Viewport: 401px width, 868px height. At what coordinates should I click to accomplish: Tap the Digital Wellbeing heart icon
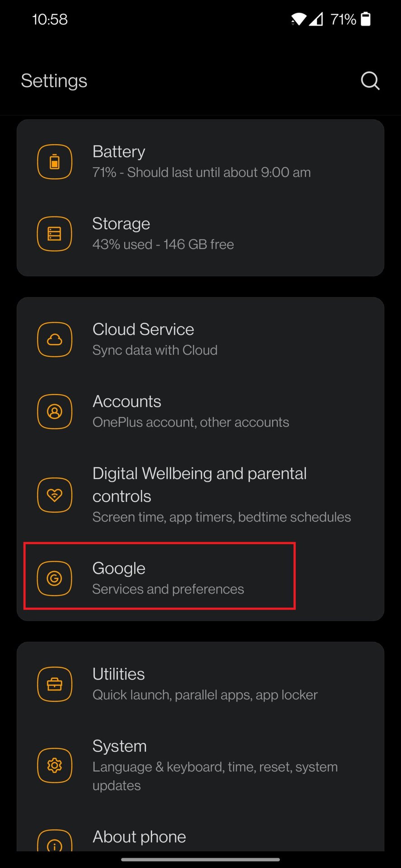pos(55,495)
